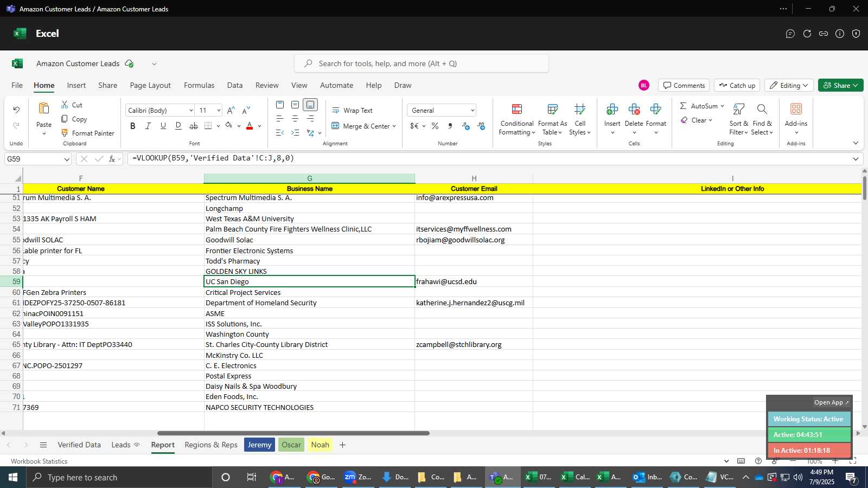Image resolution: width=868 pixels, height=488 pixels.
Task: Click Open App in status widget
Action: 831,402
